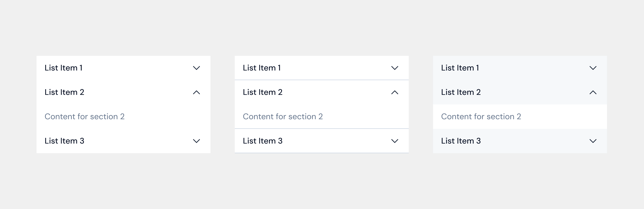Click down chevron of List Item 3 in gray accordion

click(x=593, y=141)
